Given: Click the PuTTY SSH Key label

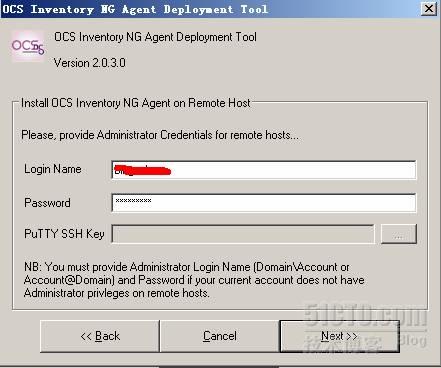Looking at the screenshot, I should coord(64,234).
